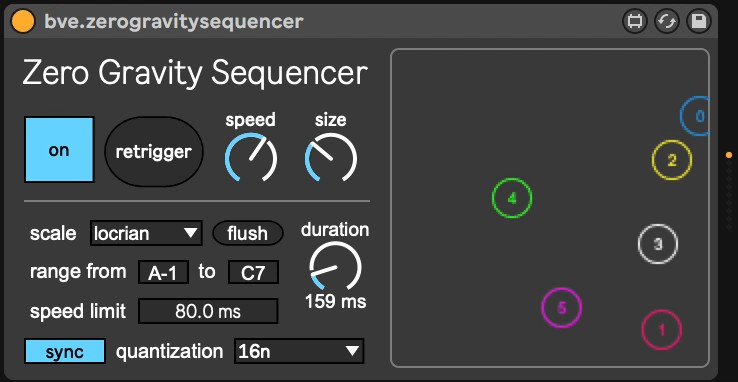The width and height of the screenshot is (738, 382).
Task: Open the 16n quantization dropdown
Action: coord(299,351)
